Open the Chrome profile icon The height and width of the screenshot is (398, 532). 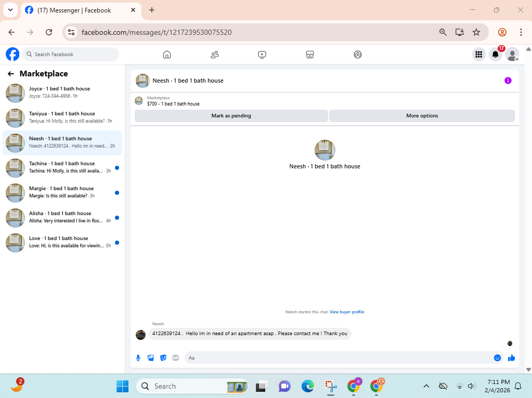[502, 32]
